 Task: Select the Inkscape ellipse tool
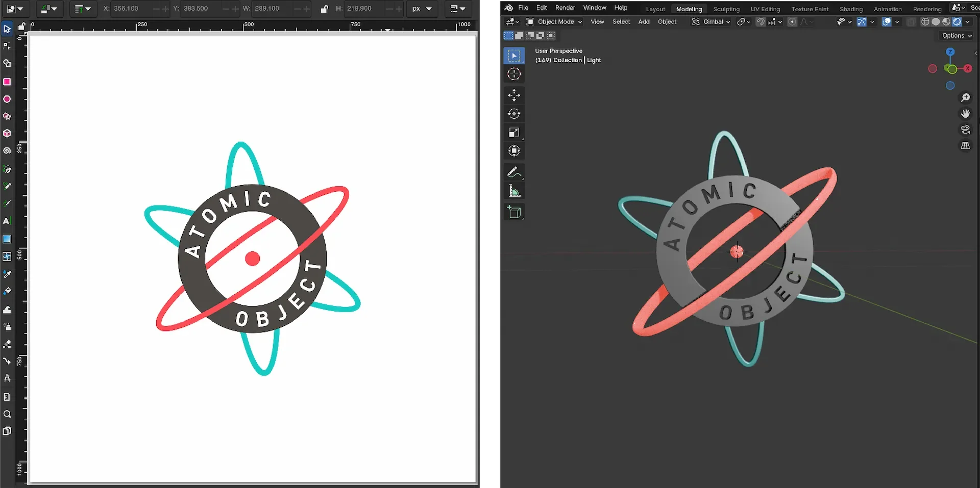point(7,99)
